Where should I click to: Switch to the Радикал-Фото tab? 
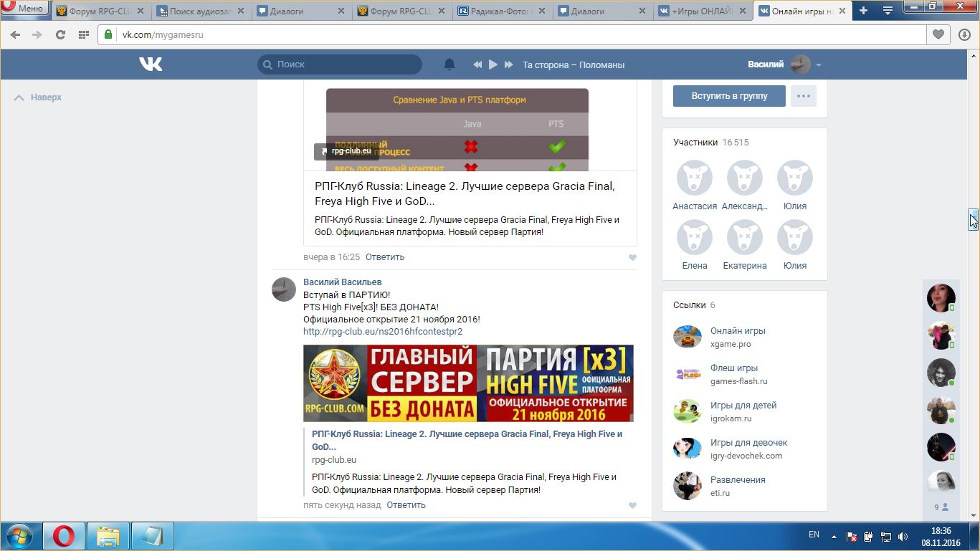point(503,11)
